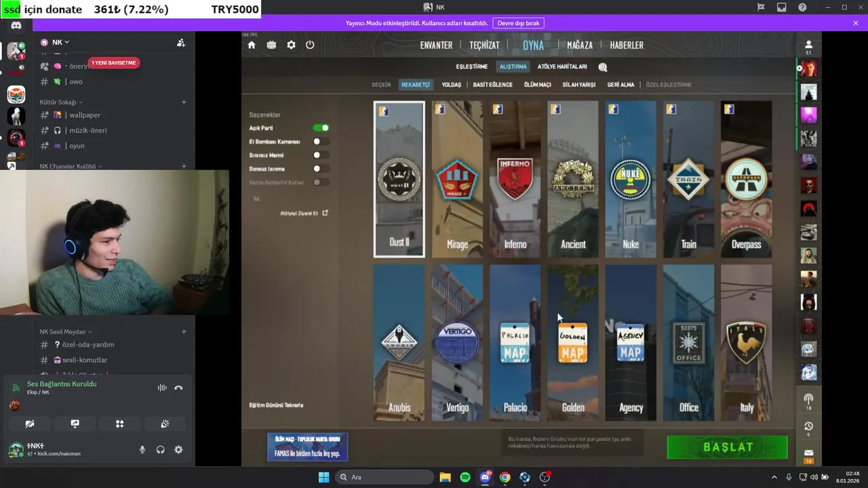Open the TV watch icon in game menu
Screen dimensions: 868x488
pos(271,45)
